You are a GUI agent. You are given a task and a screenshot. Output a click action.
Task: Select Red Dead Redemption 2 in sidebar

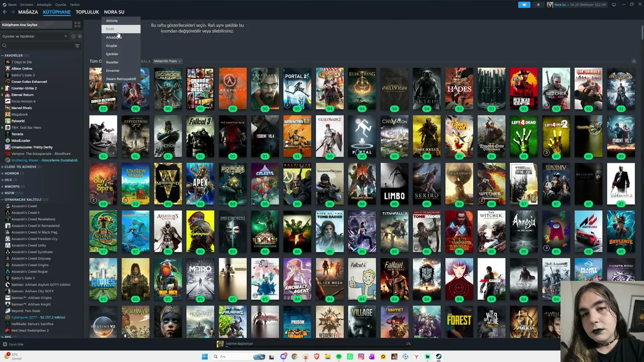coord(30,330)
